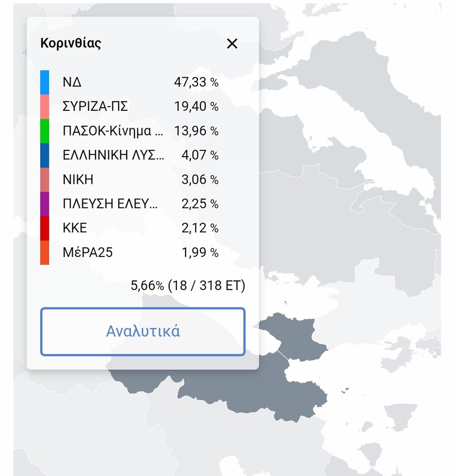Screen dimensions: 454x476
Task: Select the green ΠΑΣΟΚ color bar
Action: tap(45, 131)
